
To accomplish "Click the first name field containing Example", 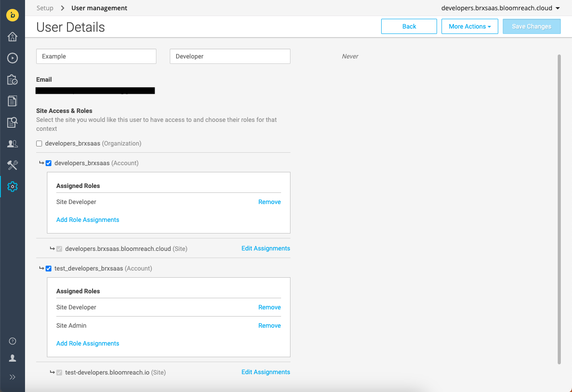I will [x=96, y=56].
